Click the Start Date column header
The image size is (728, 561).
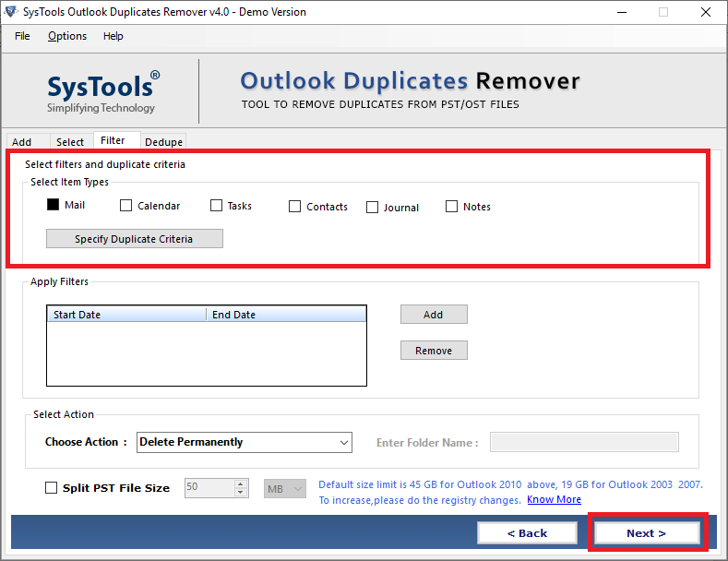(126, 315)
